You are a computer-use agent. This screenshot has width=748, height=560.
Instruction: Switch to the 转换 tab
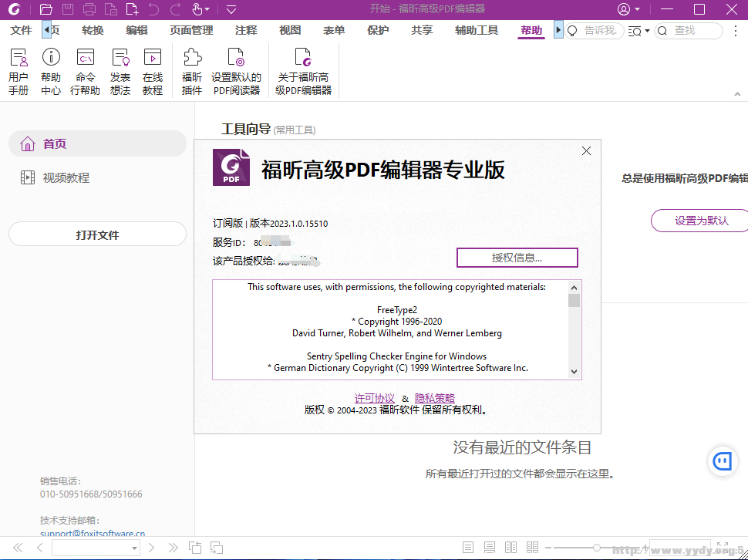tap(93, 31)
